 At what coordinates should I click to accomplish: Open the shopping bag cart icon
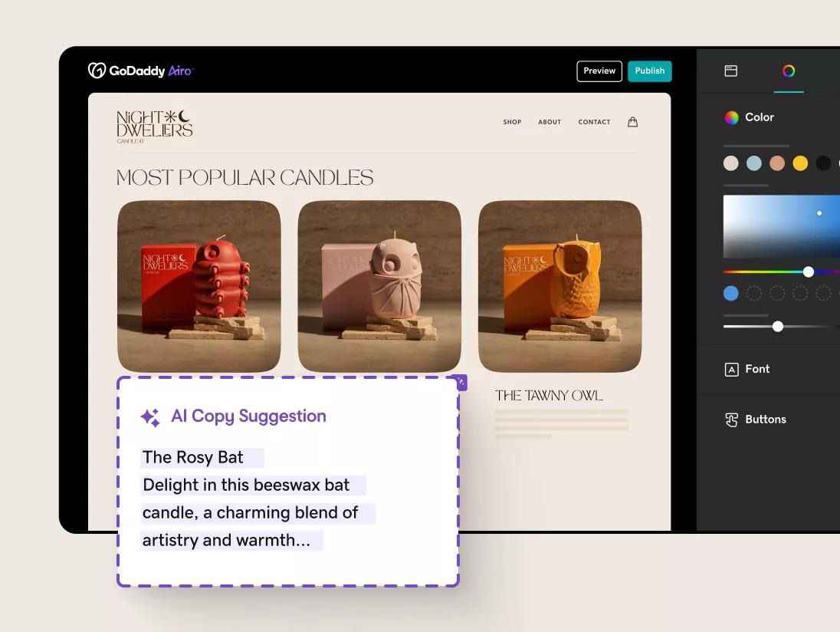point(632,122)
